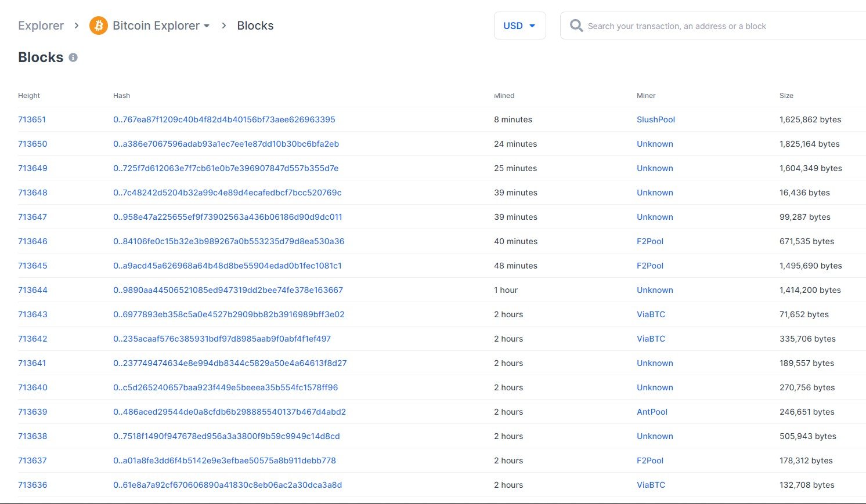Open block height 713643
Viewport: 866px width, 504px height.
pyautogui.click(x=33, y=314)
